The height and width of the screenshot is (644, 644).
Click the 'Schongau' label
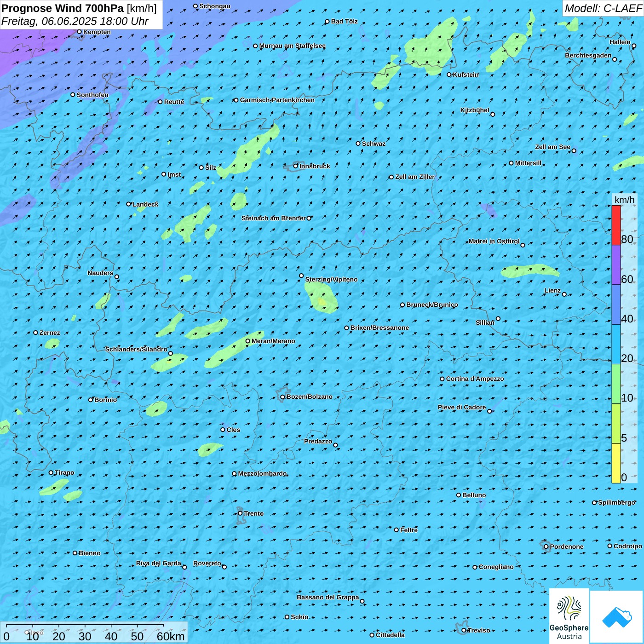pos(215,6)
